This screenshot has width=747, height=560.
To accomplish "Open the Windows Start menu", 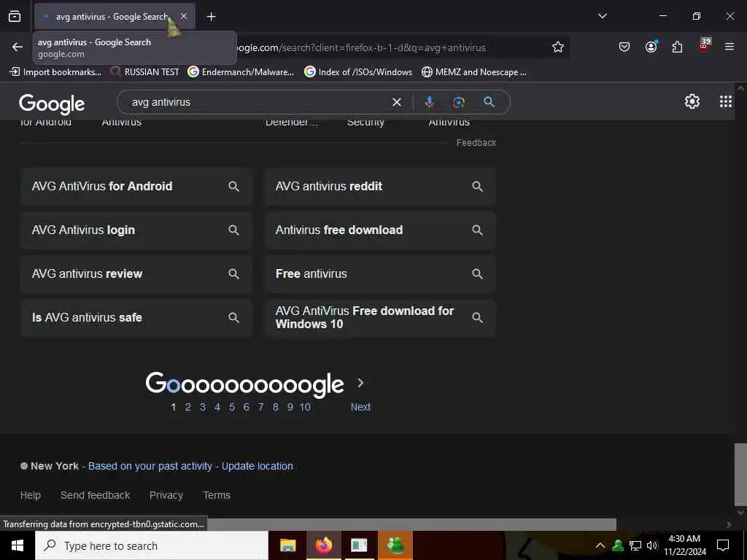I will 18,545.
